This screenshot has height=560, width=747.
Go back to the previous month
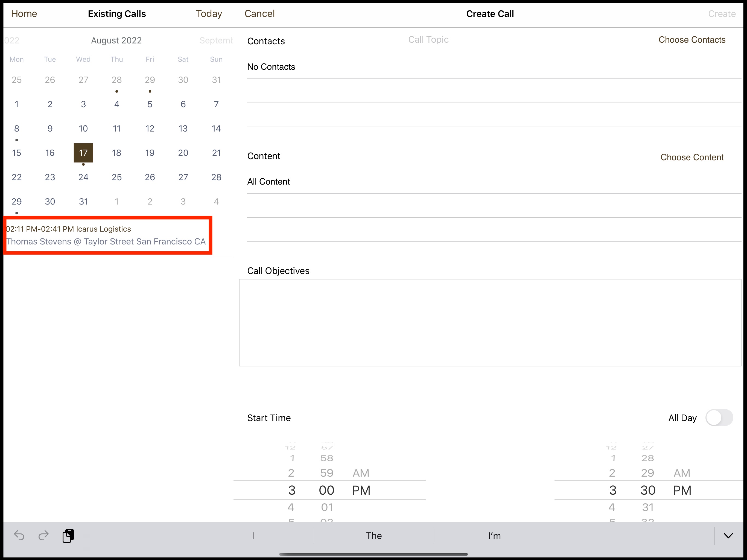click(x=12, y=40)
